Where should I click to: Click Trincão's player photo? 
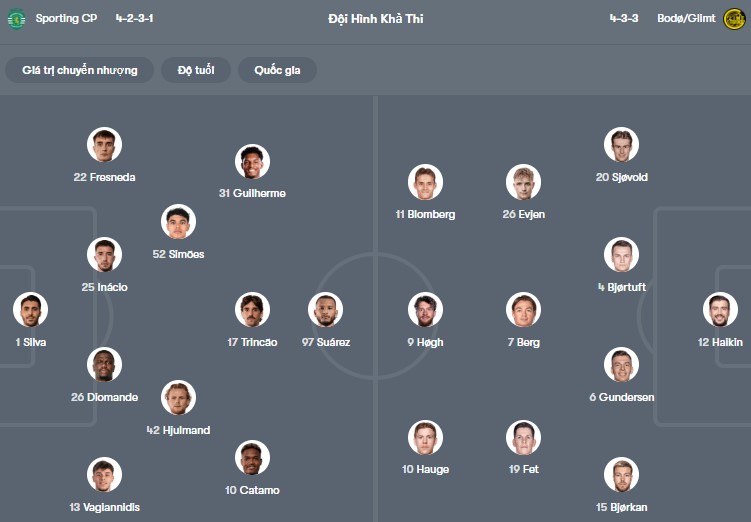click(252, 310)
